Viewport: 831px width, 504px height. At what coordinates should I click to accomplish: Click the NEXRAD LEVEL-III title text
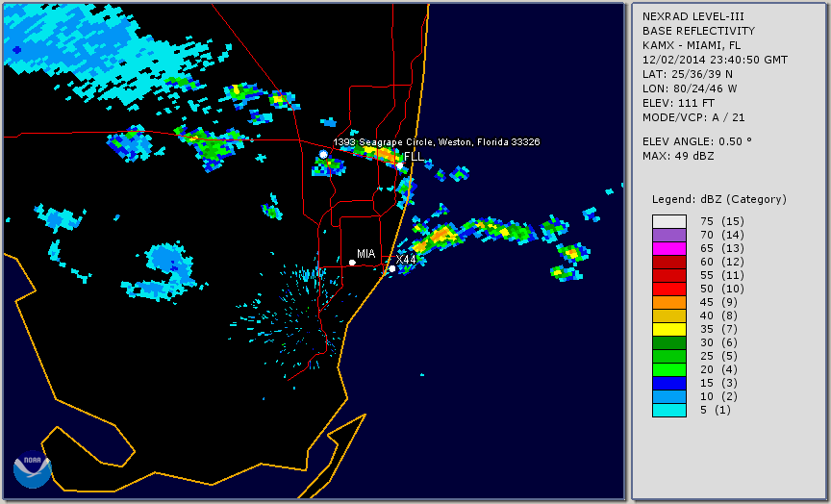pos(693,17)
